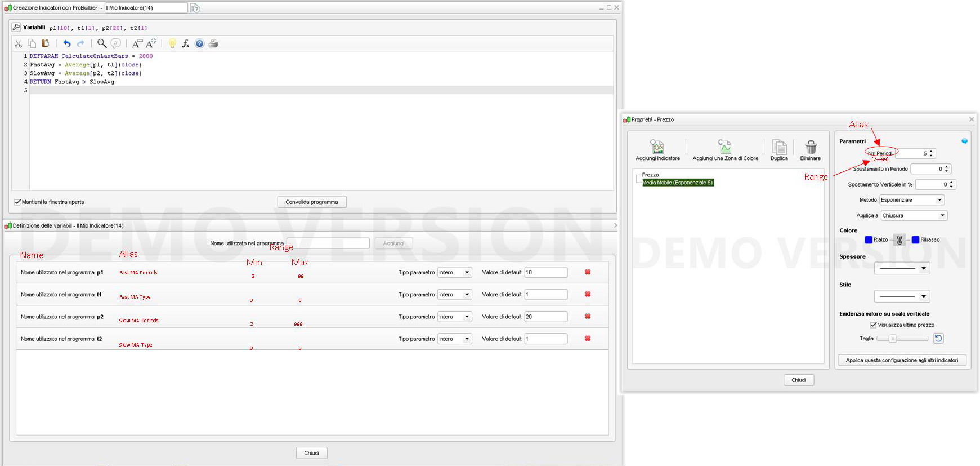Delete variable t1 with red X
The height and width of the screenshot is (466, 980).
[x=588, y=294]
